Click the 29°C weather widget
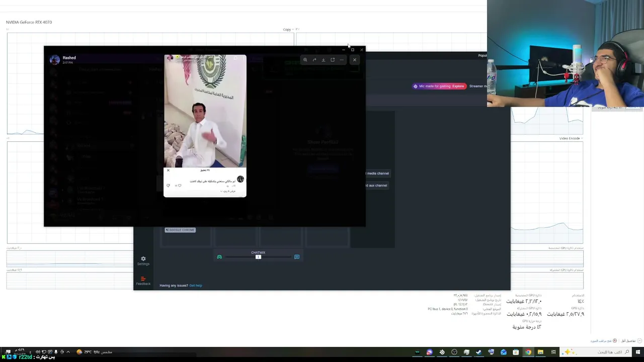 click(x=95, y=352)
